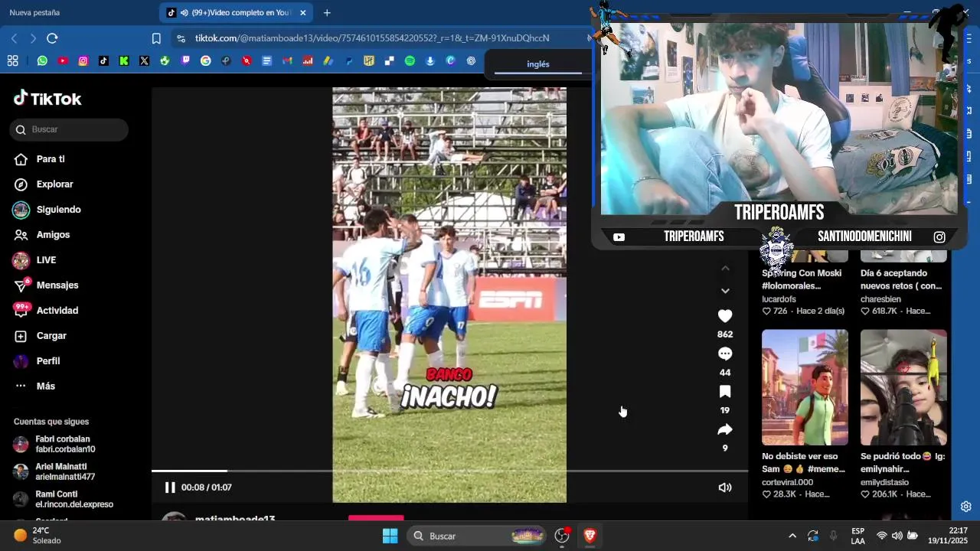980x551 pixels.
Task: Close the TikTok browser tab
Action: [303, 13]
